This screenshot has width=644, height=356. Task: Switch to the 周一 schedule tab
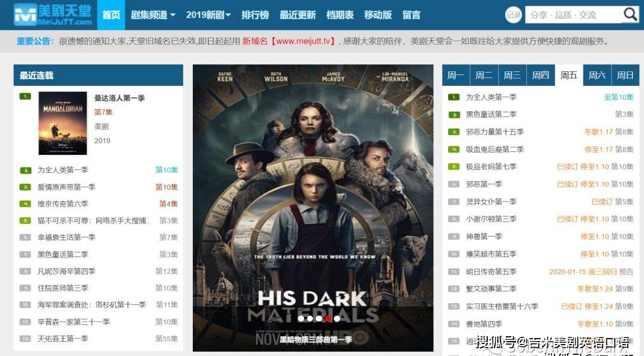456,75
